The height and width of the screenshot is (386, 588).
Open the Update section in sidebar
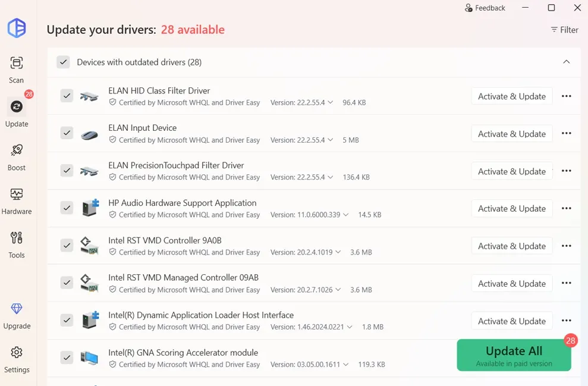point(17,112)
